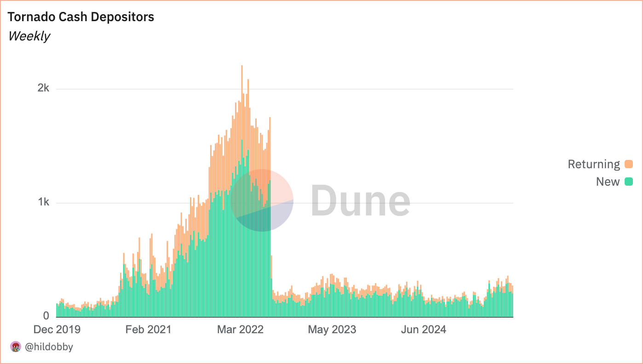Click the Weekly subtitle text

coord(29,36)
